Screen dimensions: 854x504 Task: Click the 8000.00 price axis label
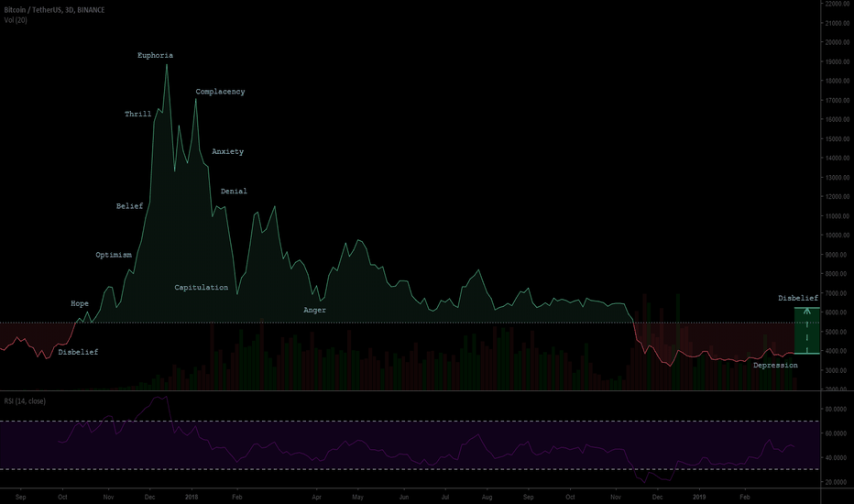click(838, 274)
